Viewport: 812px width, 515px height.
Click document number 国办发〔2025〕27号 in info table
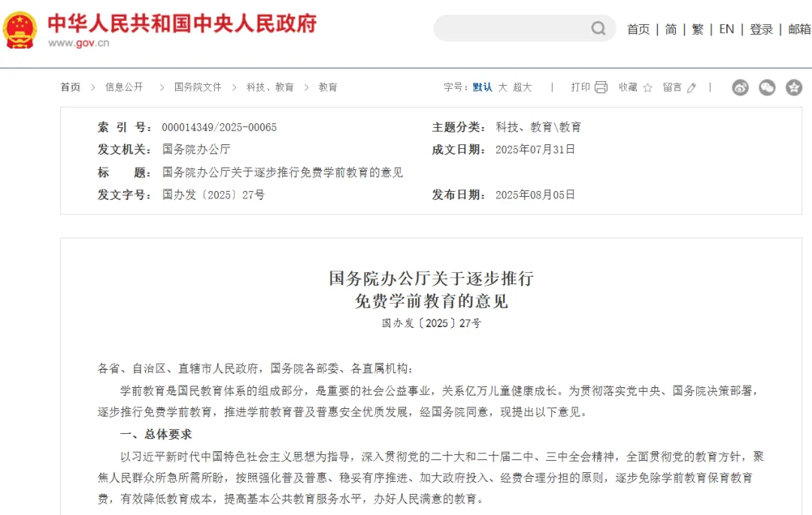[214, 195]
